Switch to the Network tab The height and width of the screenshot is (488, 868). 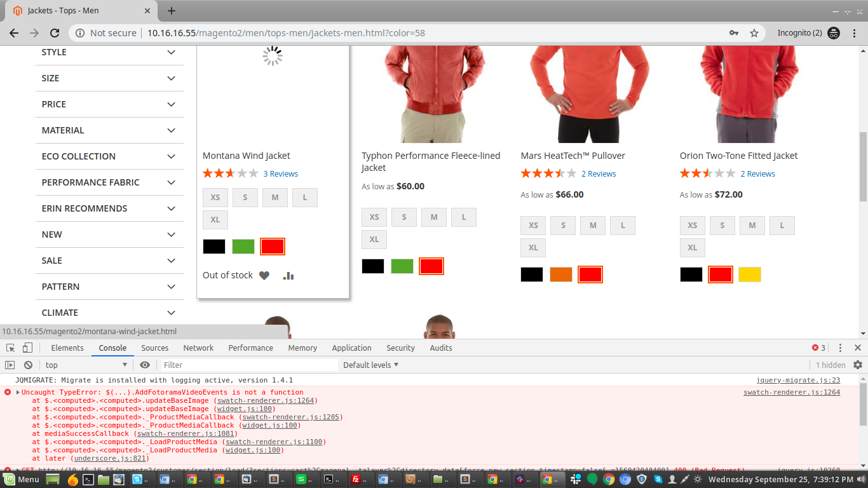pyautogui.click(x=198, y=348)
